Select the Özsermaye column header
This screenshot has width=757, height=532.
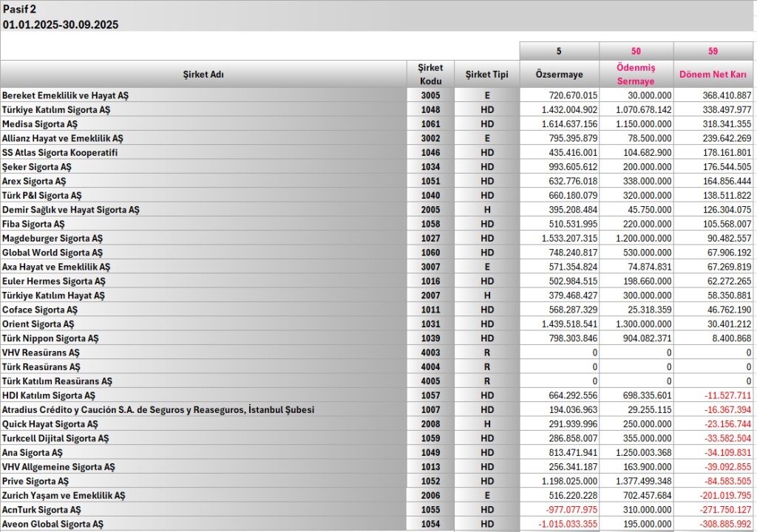(559, 75)
